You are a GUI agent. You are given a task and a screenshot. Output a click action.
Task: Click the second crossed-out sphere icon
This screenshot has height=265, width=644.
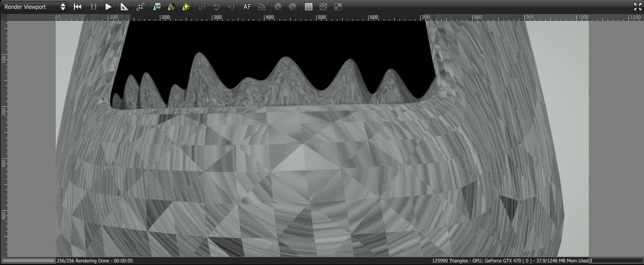(293, 7)
